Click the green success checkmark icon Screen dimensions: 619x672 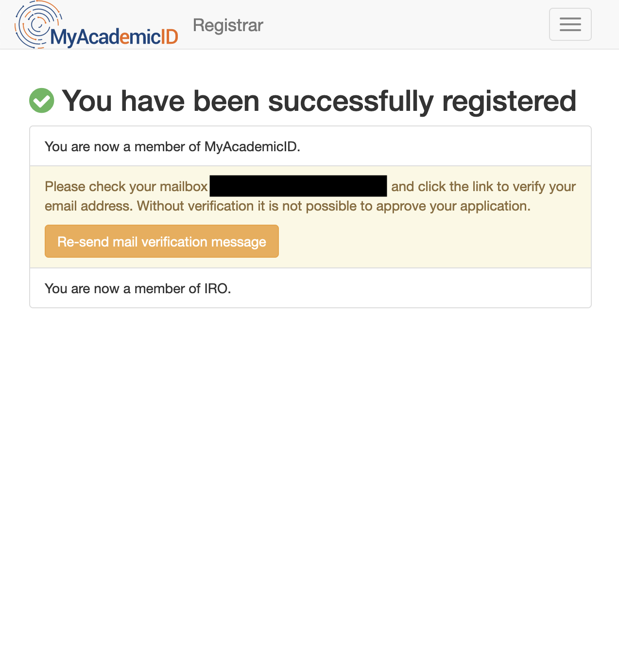click(42, 101)
